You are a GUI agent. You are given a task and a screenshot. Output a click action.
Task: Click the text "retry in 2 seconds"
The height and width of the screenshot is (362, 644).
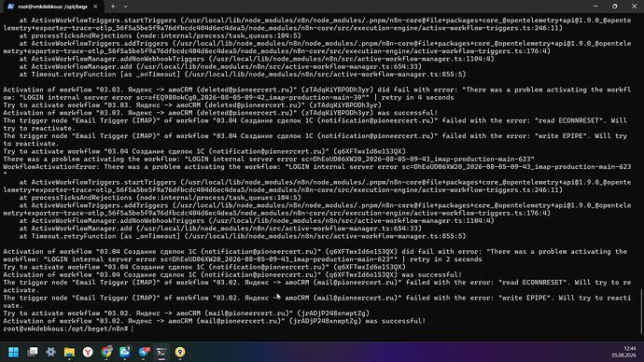(x=446, y=259)
